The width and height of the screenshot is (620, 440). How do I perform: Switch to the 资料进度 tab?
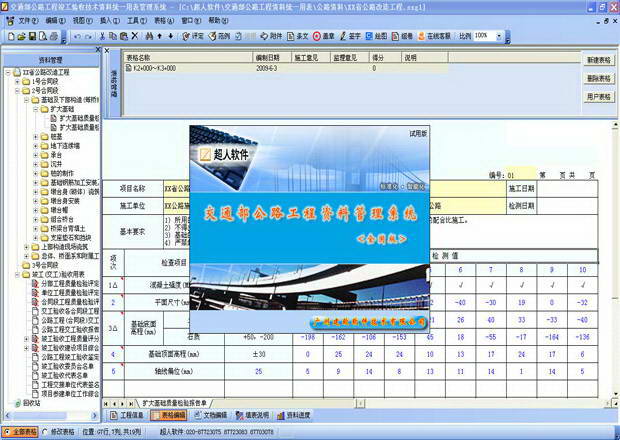[294, 415]
